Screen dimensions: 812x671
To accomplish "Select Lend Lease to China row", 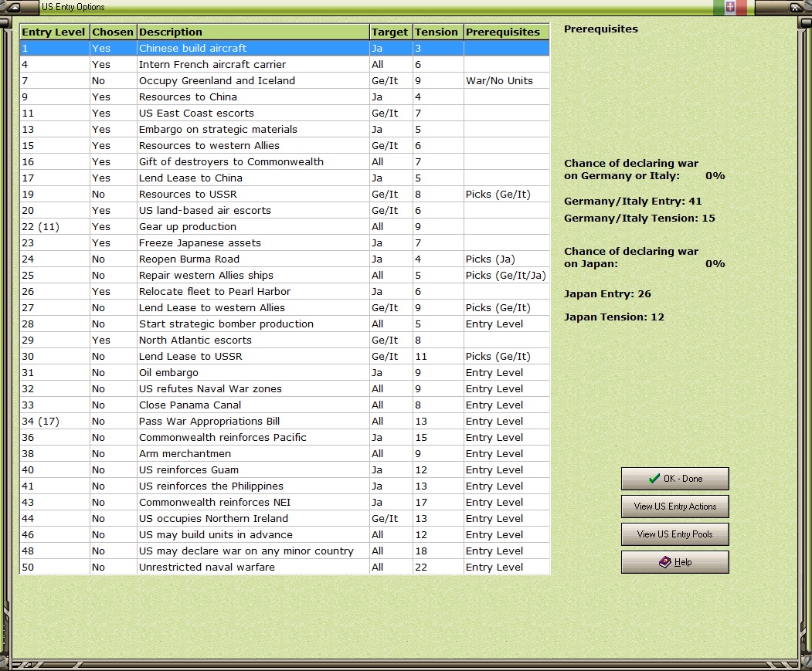I will coord(284,178).
